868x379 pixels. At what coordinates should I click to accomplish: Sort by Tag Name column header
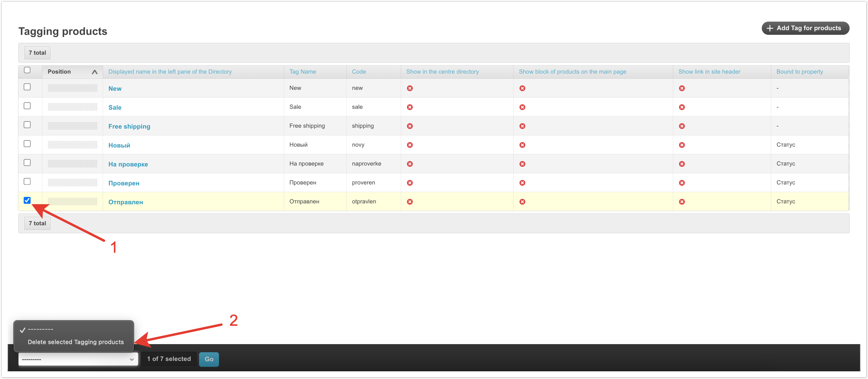[x=302, y=72]
